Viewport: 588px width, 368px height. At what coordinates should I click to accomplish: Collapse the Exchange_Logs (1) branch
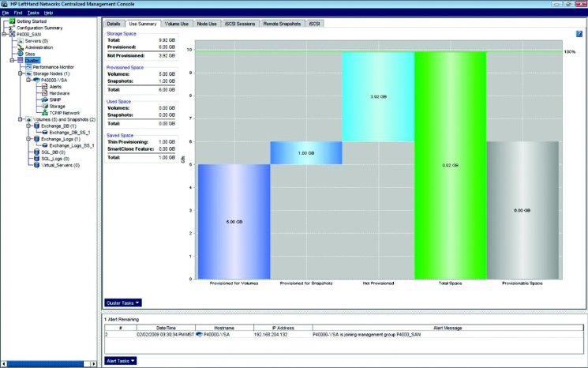[x=28, y=139]
